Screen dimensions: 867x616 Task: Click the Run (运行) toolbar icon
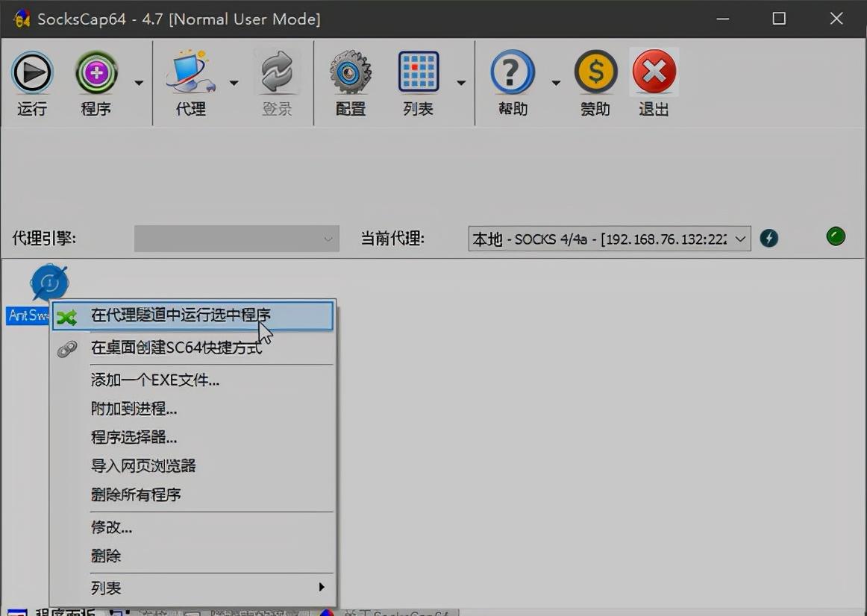pos(32,72)
